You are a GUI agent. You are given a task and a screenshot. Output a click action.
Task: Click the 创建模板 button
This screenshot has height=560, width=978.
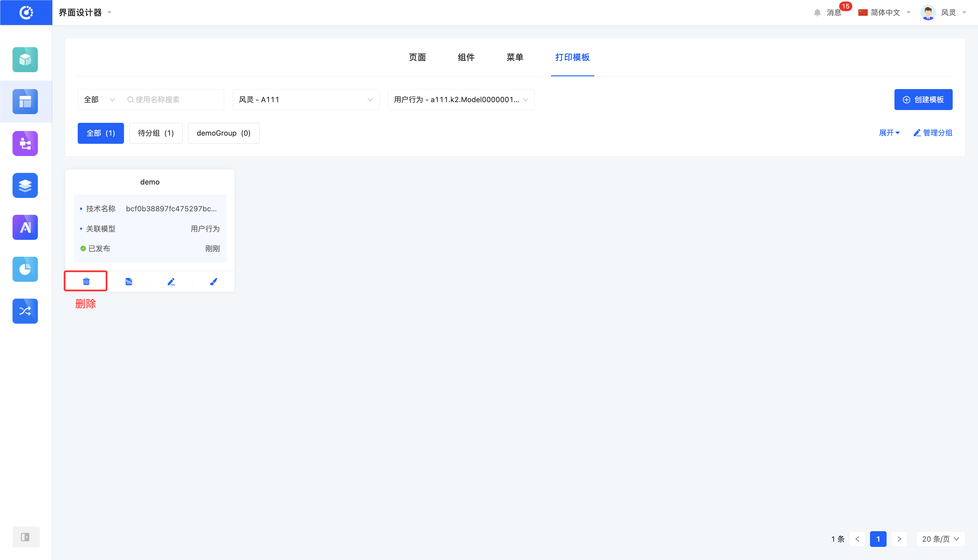pos(923,100)
